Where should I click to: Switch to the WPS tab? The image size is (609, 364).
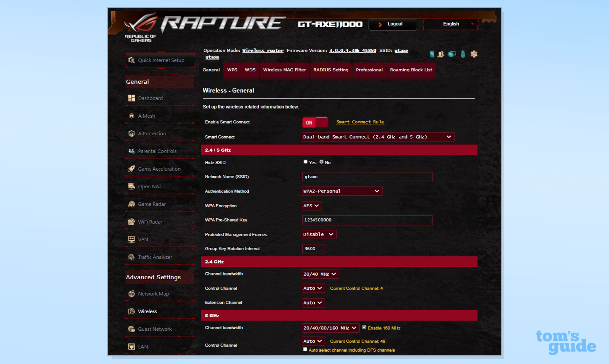[x=232, y=70]
